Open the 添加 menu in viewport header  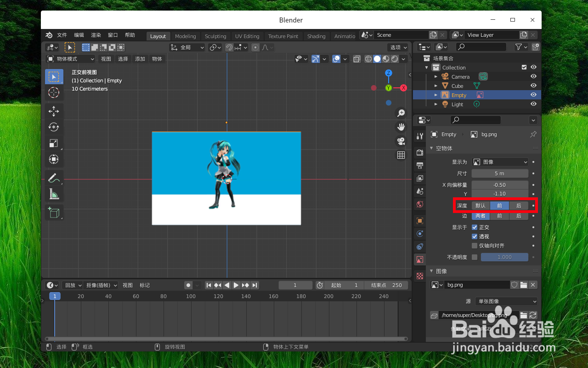[x=140, y=59]
